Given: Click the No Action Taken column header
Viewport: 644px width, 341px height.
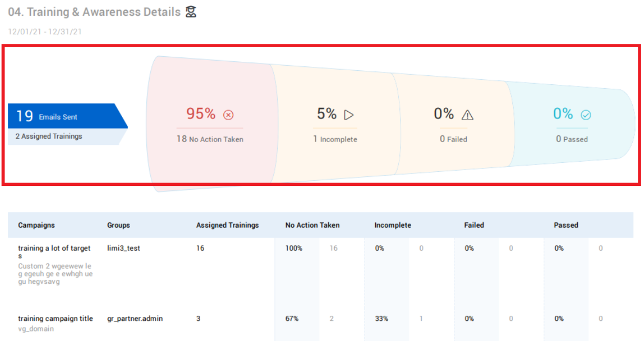Looking at the screenshot, I should (x=313, y=225).
